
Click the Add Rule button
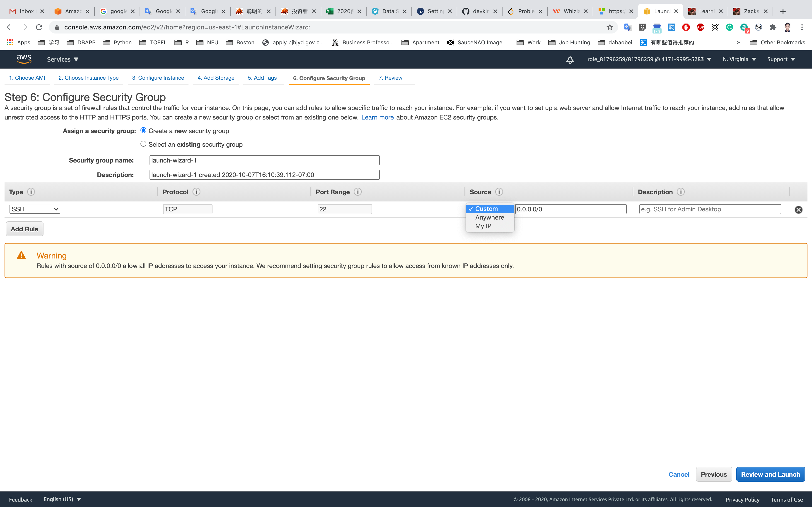click(x=24, y=229)
